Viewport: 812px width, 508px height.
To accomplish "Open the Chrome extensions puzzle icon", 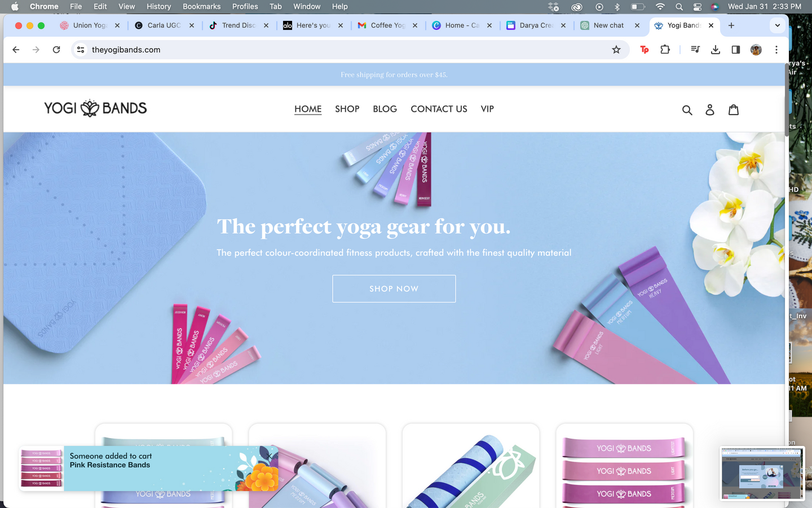I will coord(665,50).
